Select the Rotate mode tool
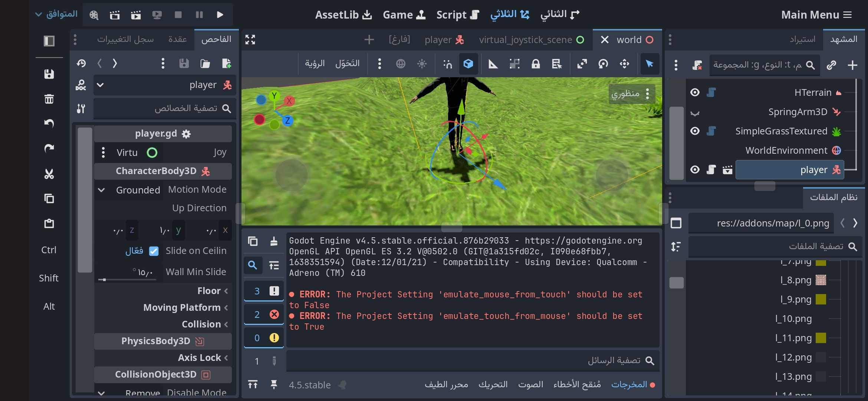Image resolution: width=868 pixels, height=401 pixels. point(603,64)
